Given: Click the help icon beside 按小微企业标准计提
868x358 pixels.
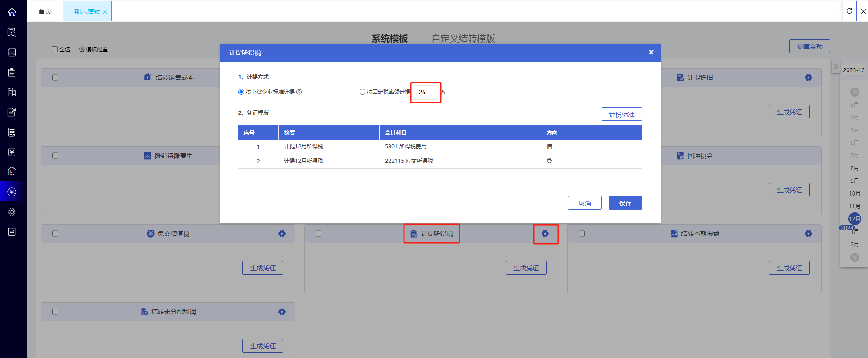Looking at the screenshot, I should click(299, 92).
